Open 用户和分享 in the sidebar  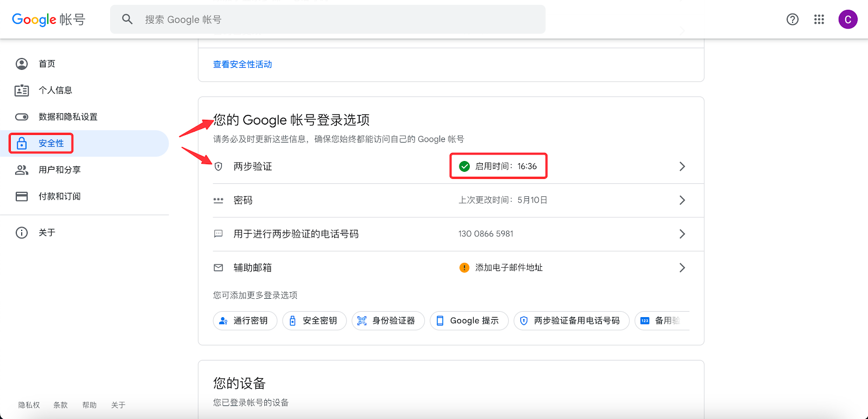click(x=85, y=170)
